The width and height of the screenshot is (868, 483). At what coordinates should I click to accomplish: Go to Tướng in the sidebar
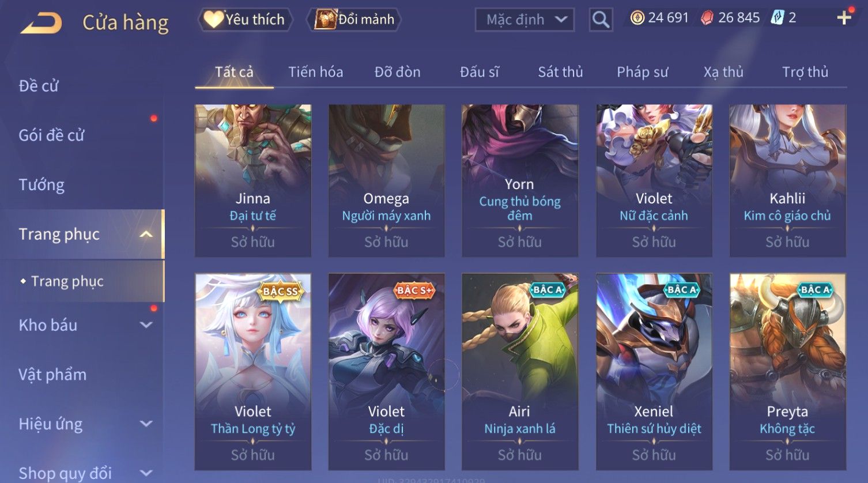[41, 185]
